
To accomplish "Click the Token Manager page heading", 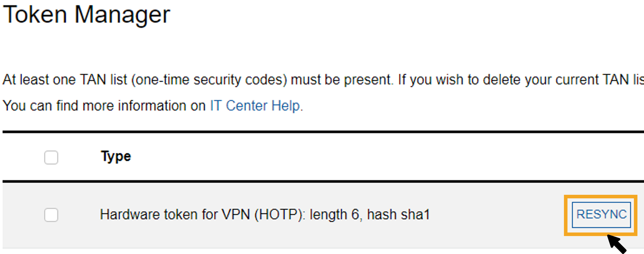I will click(x=87, y=15).
